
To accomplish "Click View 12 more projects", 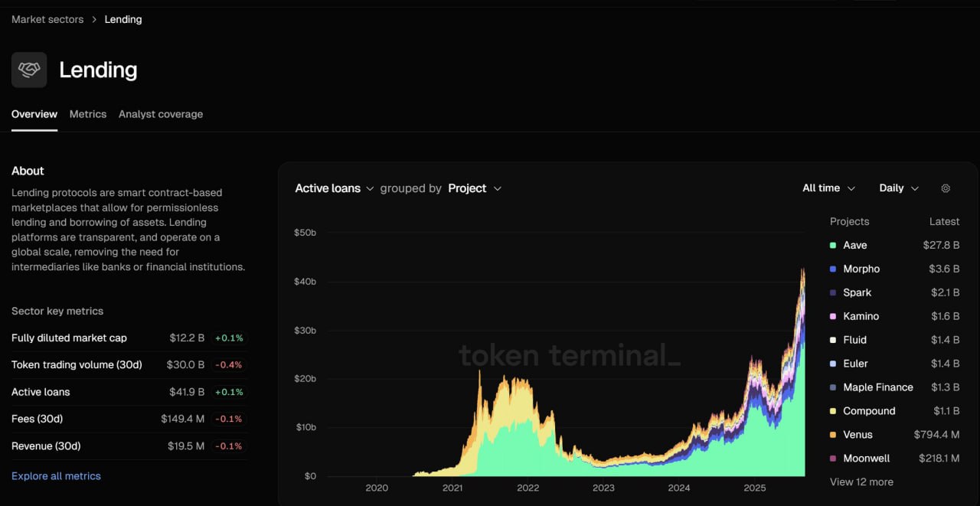I will (x=861, y=482).
